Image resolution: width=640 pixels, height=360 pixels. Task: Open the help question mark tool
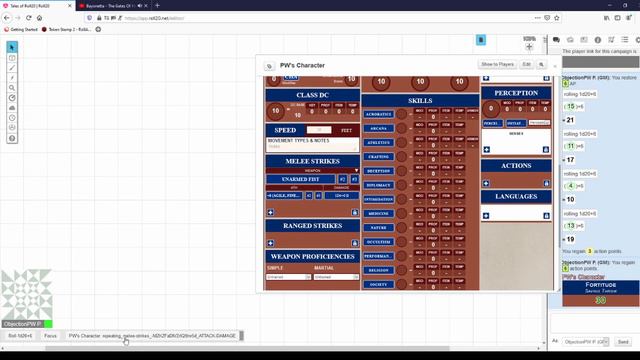(12, 138)
